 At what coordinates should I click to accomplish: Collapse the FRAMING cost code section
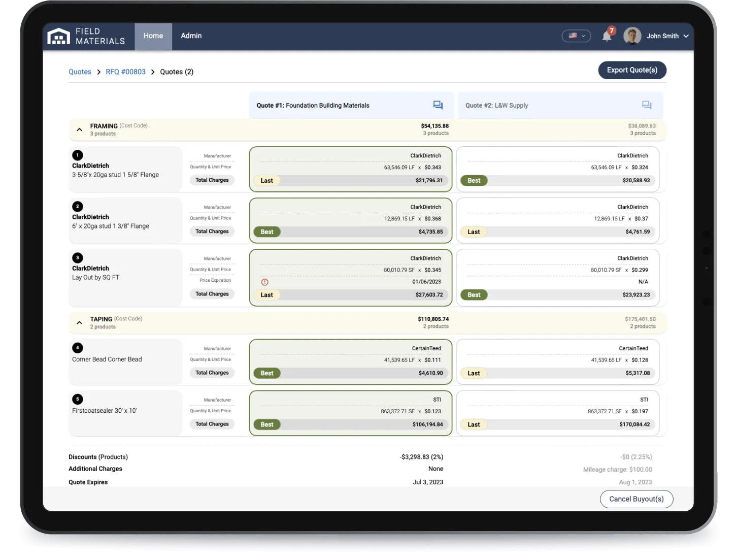coord(80,129)
